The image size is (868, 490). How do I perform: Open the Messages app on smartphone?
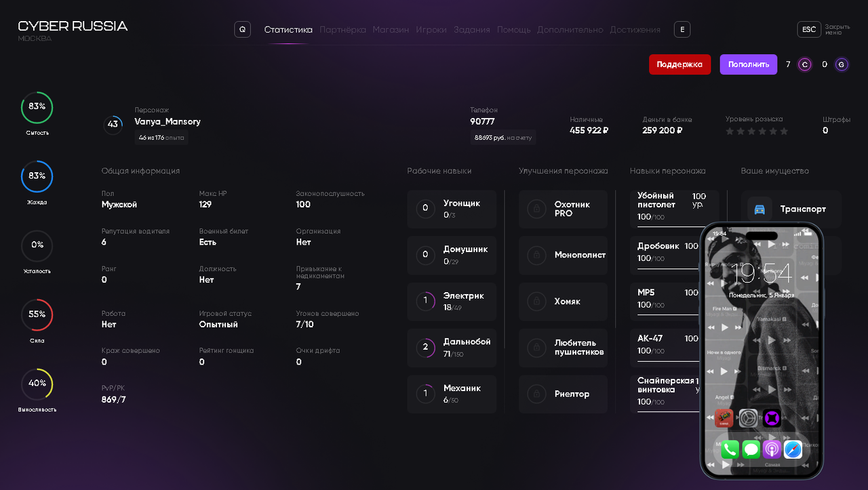point(751,449)
